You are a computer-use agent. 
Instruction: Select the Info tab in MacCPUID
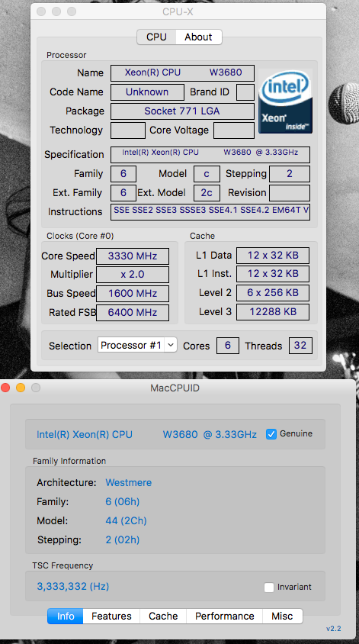click(x=66, y=616)
